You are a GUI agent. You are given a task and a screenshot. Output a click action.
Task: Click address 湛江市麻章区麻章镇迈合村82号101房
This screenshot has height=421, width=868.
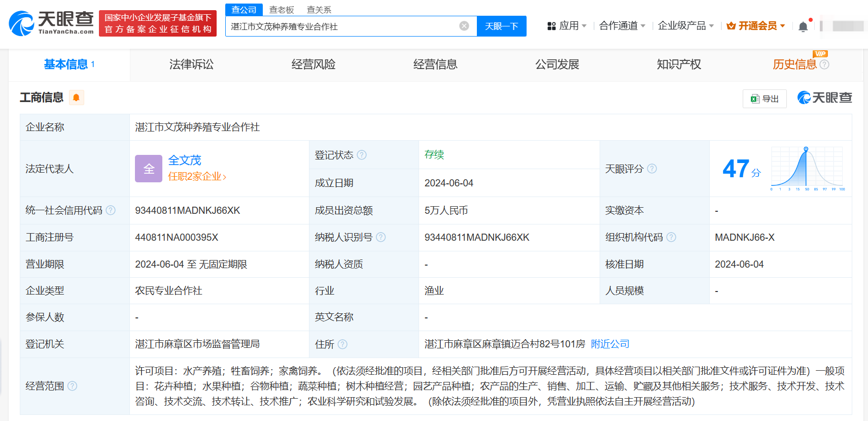505,344
